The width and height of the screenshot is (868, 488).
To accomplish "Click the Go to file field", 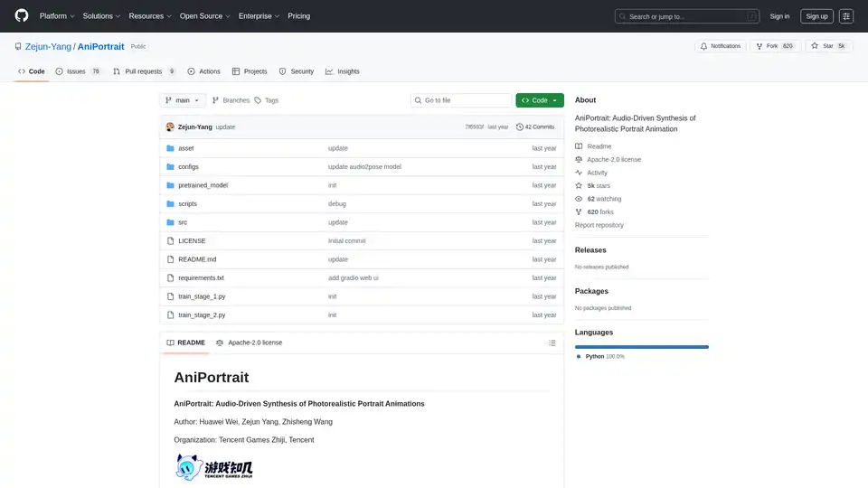I will 461,100.
